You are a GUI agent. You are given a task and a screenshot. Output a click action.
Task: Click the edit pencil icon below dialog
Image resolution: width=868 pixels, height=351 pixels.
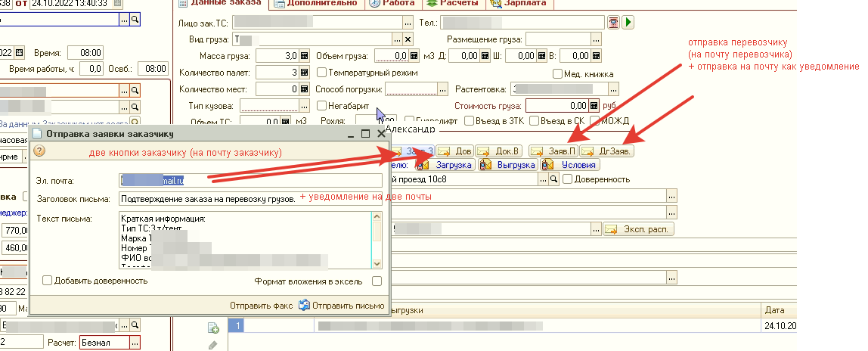pos(213,344)
